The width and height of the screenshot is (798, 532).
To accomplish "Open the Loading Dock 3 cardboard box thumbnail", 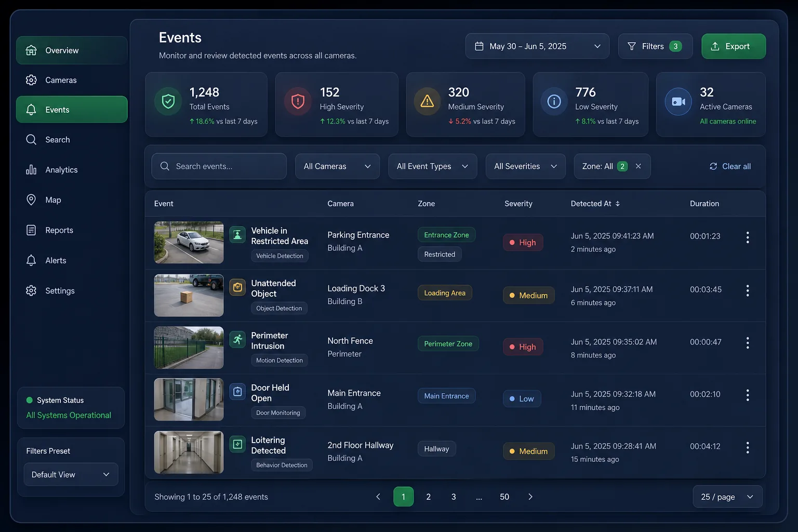I will click(189, 295).
